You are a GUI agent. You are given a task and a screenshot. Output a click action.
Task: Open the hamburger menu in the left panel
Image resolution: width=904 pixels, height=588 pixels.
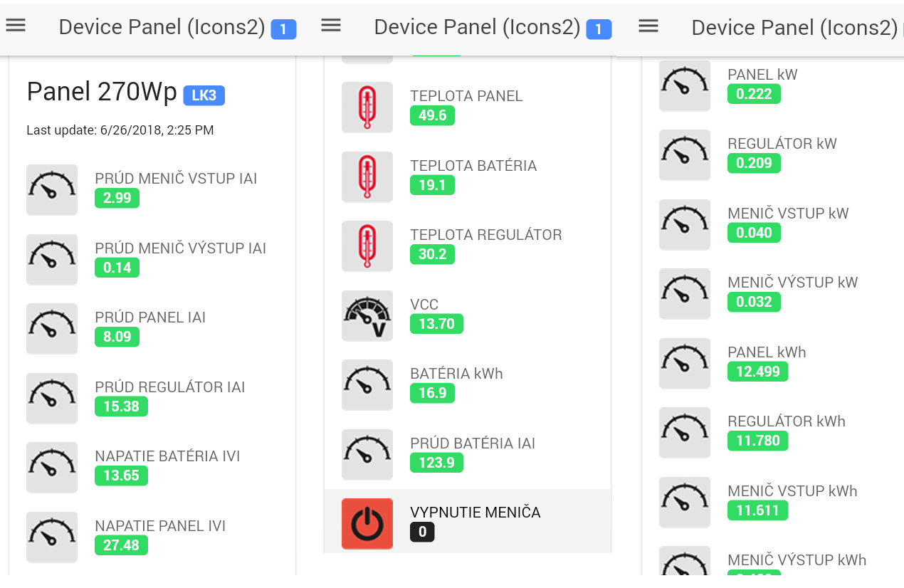coord(16,26)
